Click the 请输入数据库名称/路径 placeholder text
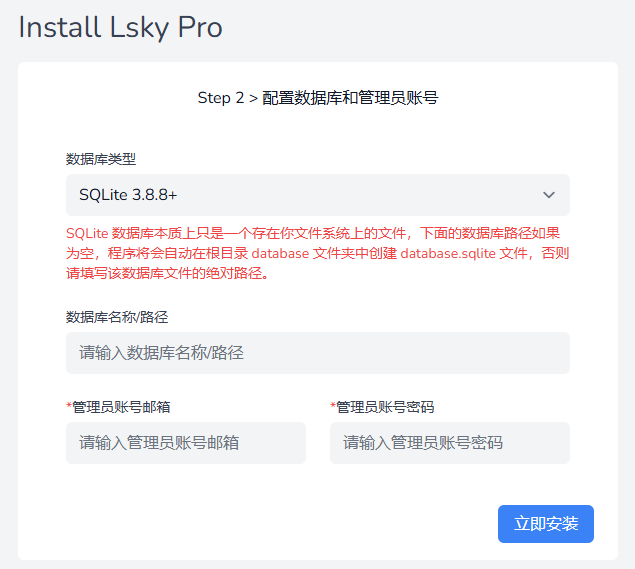635x569 pixels. [162, 353]
